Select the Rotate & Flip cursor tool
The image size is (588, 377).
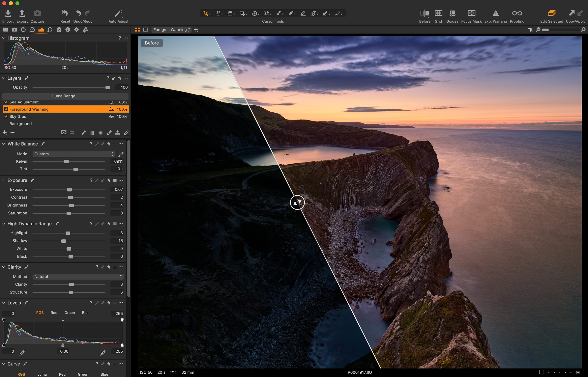(x=255, y=13)
